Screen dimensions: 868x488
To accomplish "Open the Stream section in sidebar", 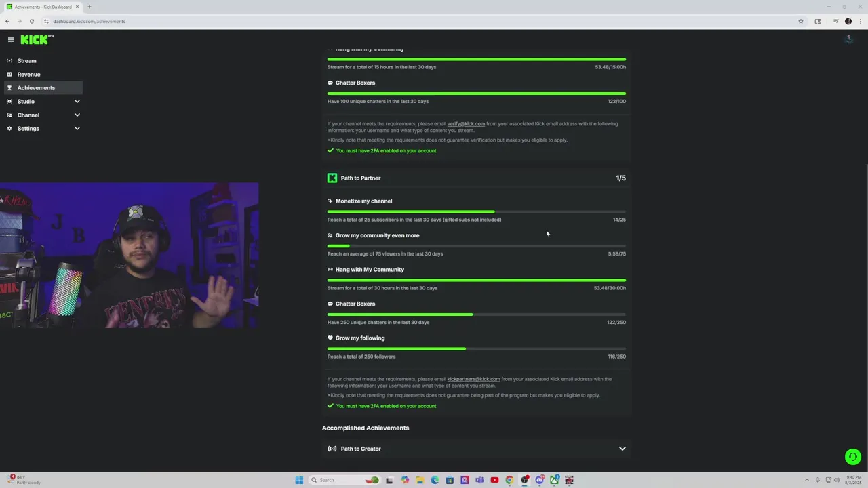I will 43,61.
